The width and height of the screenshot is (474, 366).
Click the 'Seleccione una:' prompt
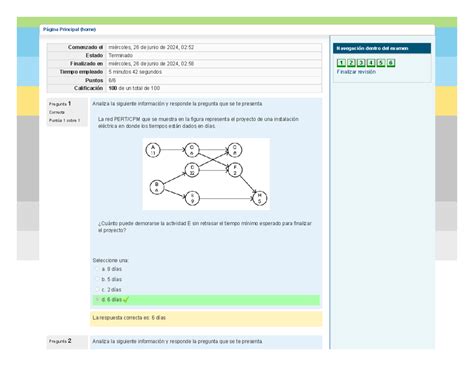coord(111,260)
